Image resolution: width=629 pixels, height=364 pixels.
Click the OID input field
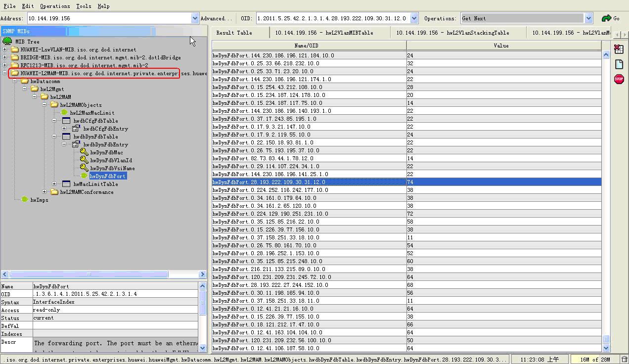tap(333, 18)
